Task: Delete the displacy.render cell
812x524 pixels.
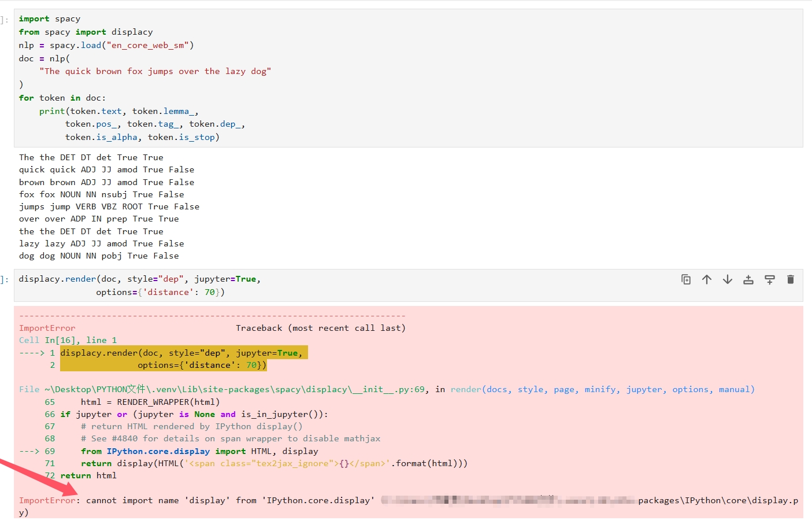Action: tap(791, 279)
